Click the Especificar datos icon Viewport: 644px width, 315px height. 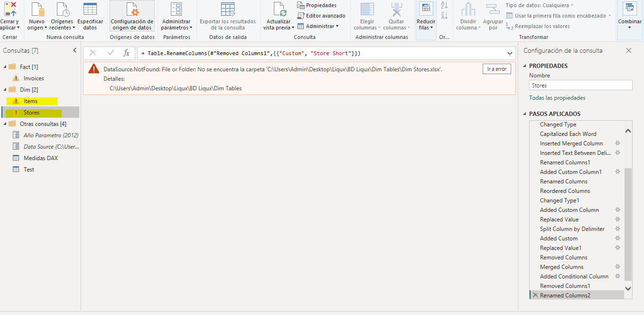(x=90, y=10)
